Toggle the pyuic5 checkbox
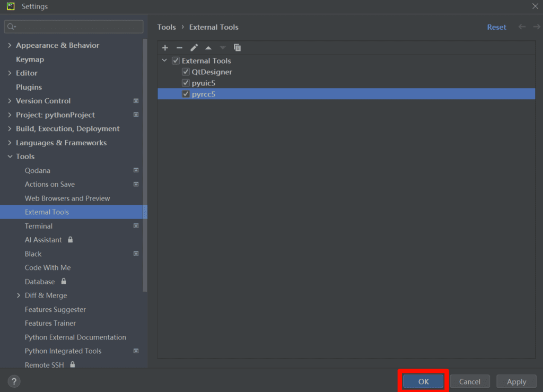 [x=186, y=83]
